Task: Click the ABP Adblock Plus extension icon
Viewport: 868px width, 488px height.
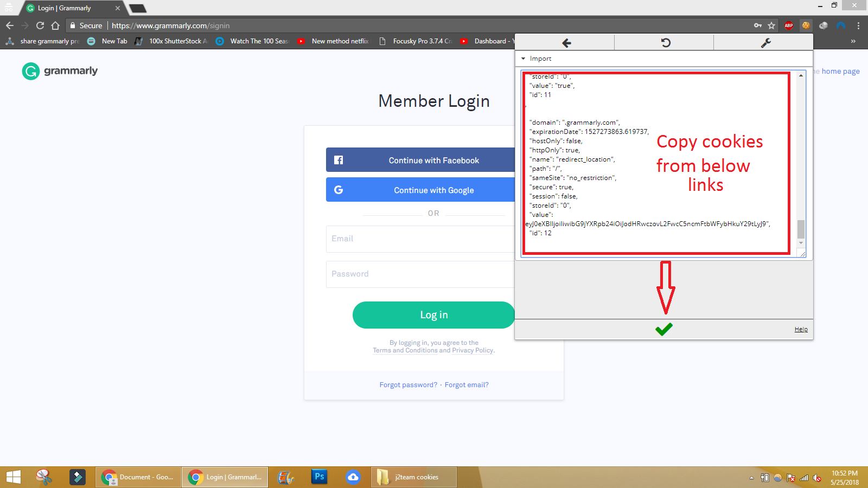Action: pos(789,25)
